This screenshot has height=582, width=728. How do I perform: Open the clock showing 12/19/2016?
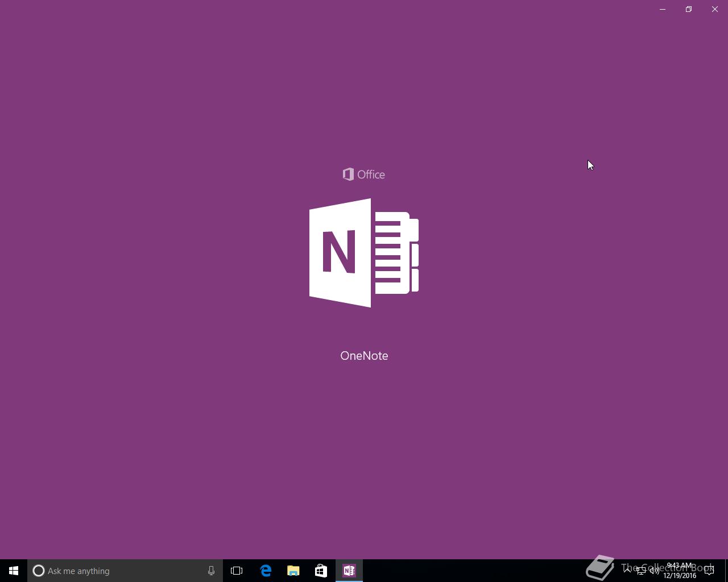pyautogui.click(x=680, y=571)
